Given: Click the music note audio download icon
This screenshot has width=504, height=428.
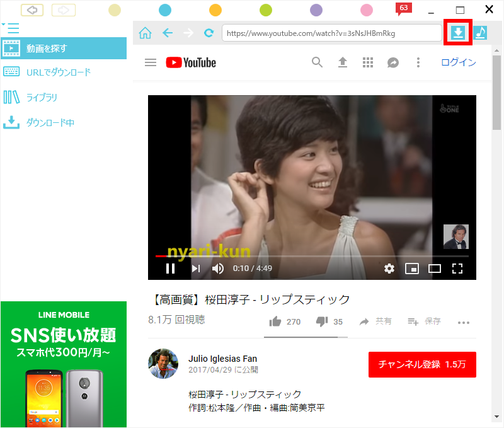Looking at the screenshot, I should [x=480, y=33].
